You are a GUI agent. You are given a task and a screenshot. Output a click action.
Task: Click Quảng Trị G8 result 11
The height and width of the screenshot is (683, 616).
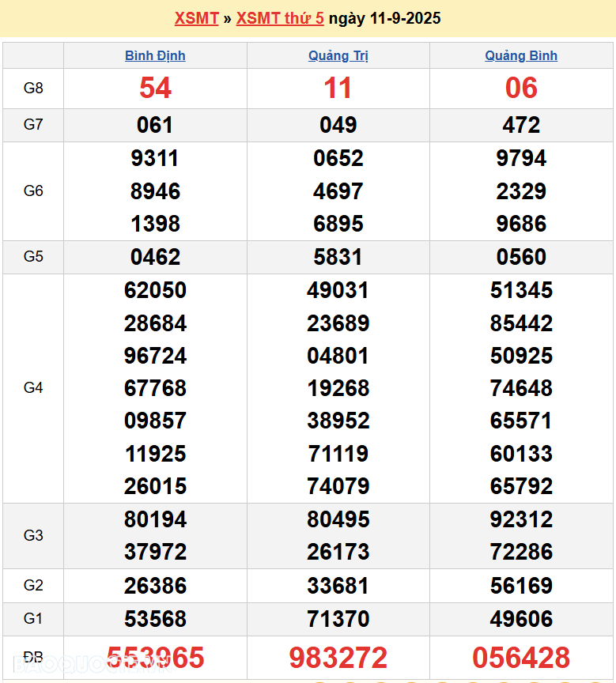pos(338,89)
